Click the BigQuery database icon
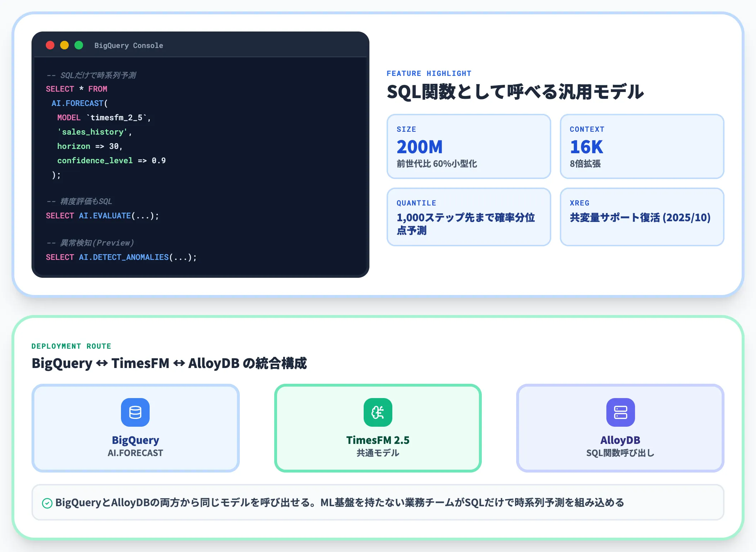 (x=135, y=412)
